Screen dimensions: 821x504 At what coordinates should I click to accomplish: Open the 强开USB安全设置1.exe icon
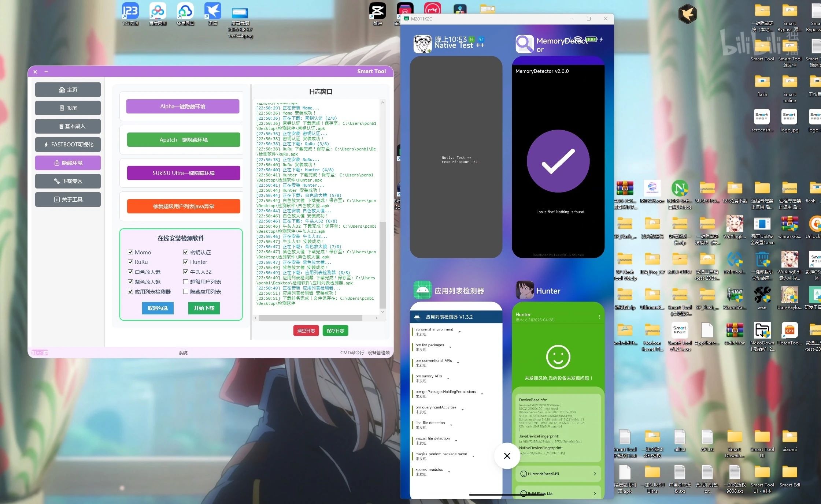point(762,230)
